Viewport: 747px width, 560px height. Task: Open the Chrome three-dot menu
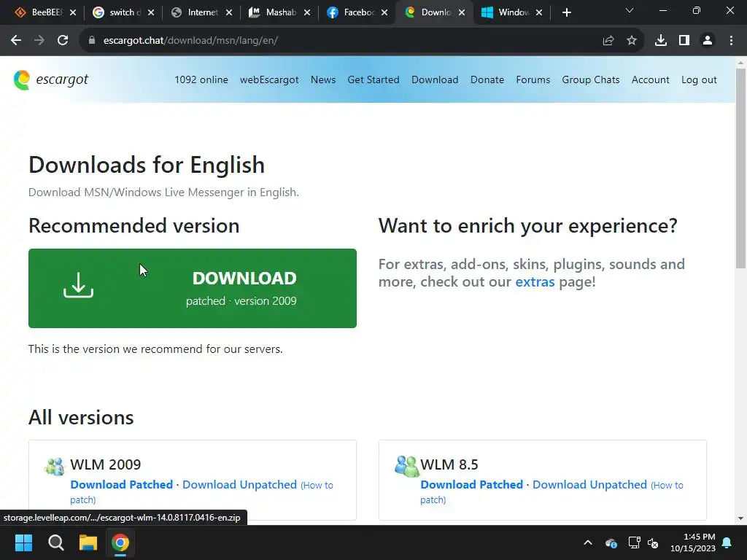tap(731, 41)
